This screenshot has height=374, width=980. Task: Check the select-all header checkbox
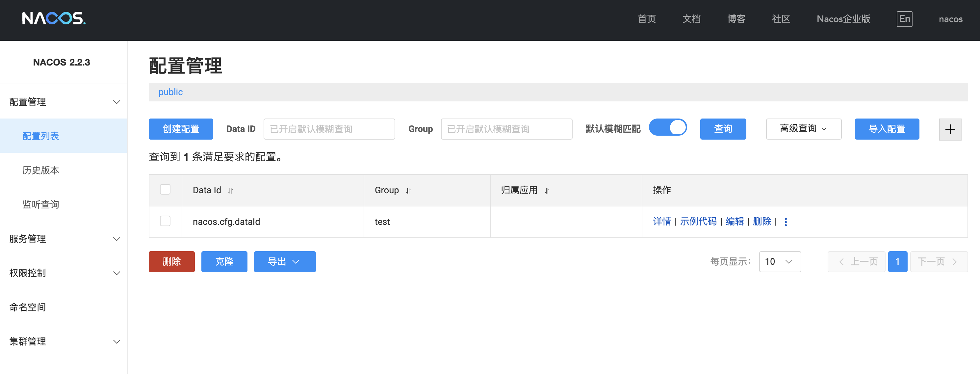tap(165, 190)
